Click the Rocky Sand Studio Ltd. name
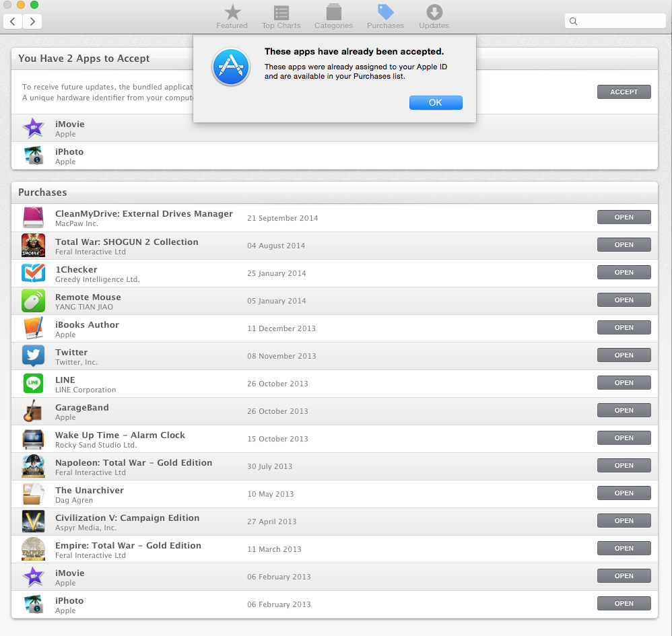Viewport: 672px width, 636px height. [x=96, y=445]
